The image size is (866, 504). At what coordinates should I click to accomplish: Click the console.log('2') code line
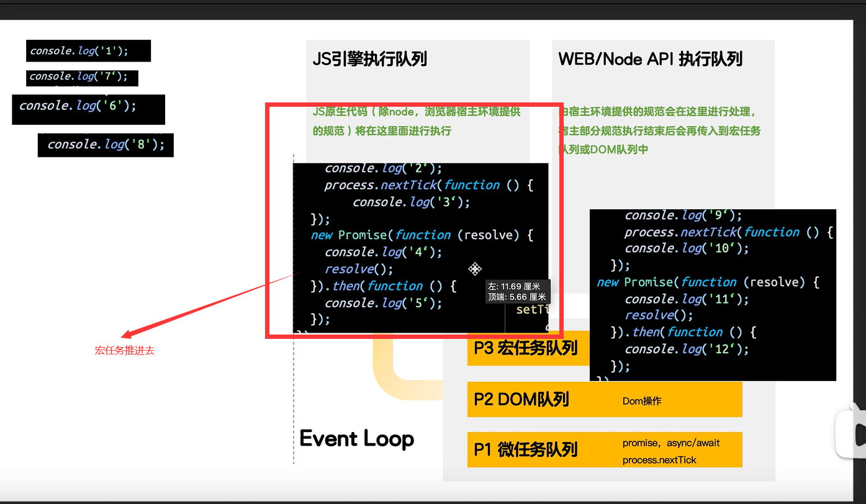coord(384,168)
